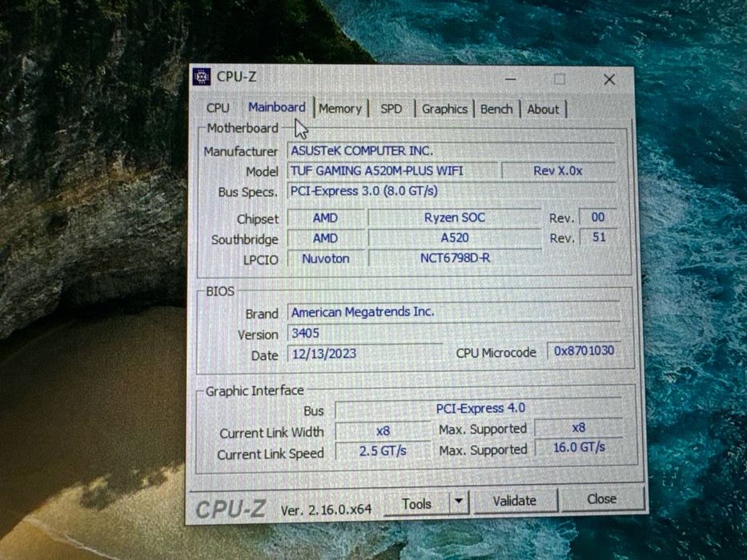Open the Graphics tab
Screen dimensions: 747x560
click(444, 109)
